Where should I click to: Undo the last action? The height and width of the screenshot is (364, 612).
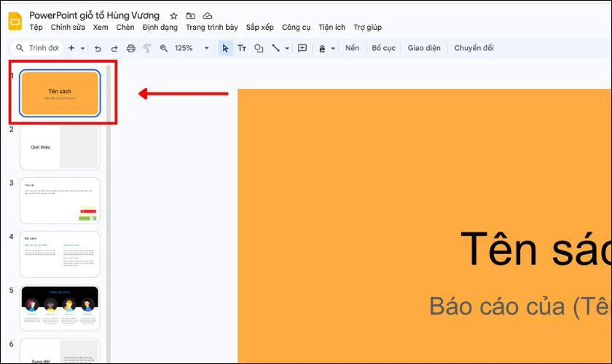pos(98,48)
